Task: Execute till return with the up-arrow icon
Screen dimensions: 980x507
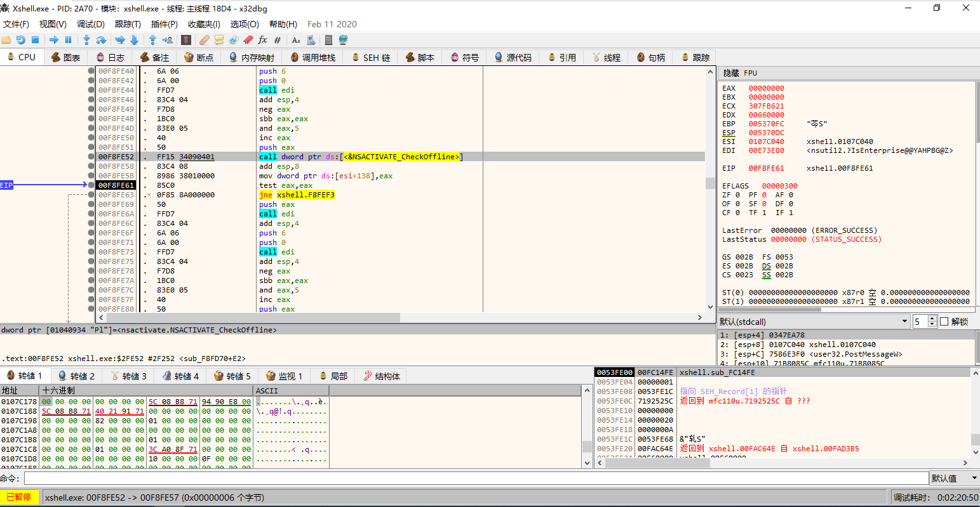Action: tap(152, 40)
